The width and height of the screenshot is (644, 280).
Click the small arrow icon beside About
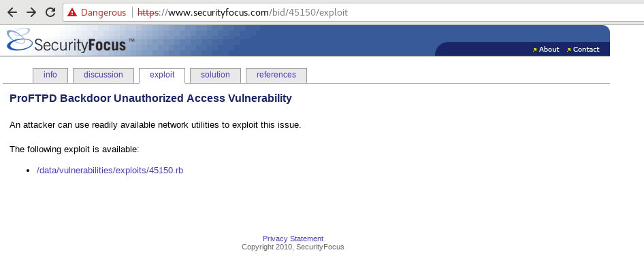point(535,50)
